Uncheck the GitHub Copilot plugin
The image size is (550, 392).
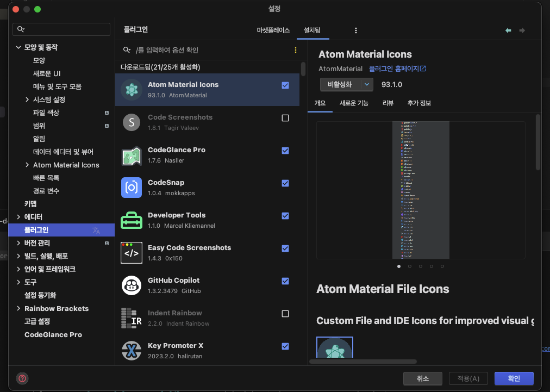click(x=285, y=281)
